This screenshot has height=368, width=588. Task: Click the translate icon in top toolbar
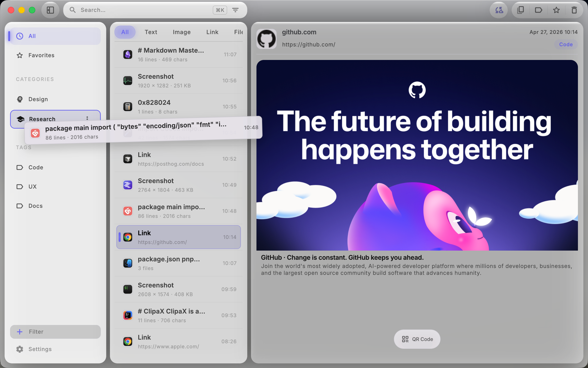[499, 10]
